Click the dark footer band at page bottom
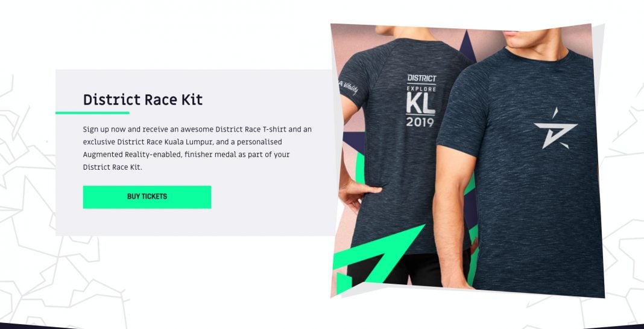This screenshot has height=329, width=644. [x=322, y=326]
